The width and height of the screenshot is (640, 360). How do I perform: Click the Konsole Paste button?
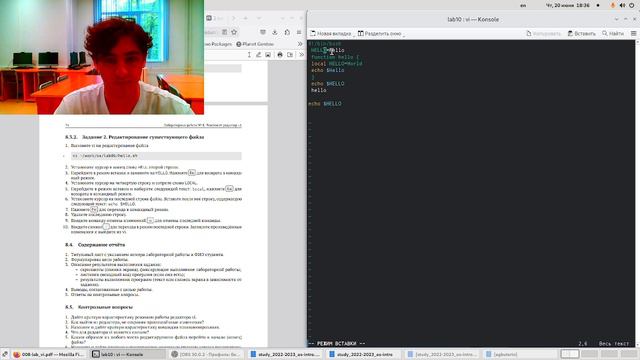582,33
